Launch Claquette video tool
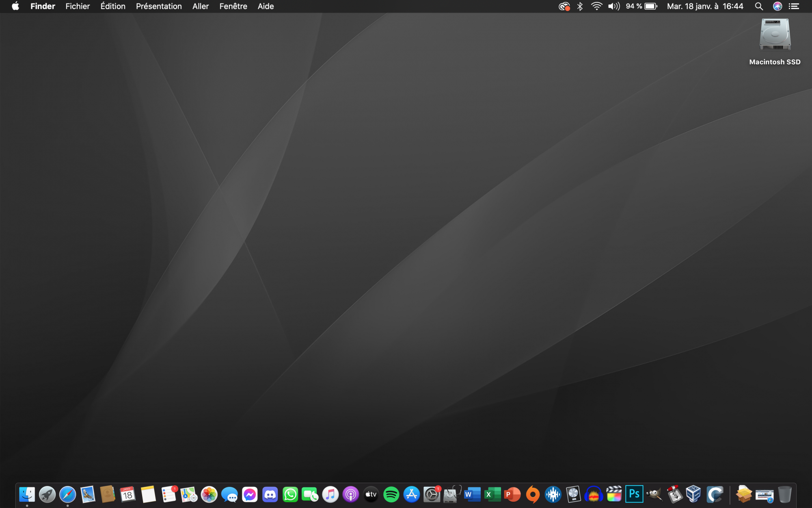Image resolution: width=812 pixels, height=508 pixels. click(715, 495)
